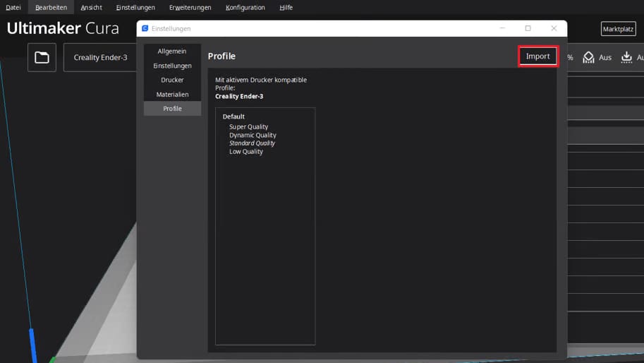The height and width of the screenshot is (363, 644).
Task: Open the Marktplatz button
Action: [618, 29]
